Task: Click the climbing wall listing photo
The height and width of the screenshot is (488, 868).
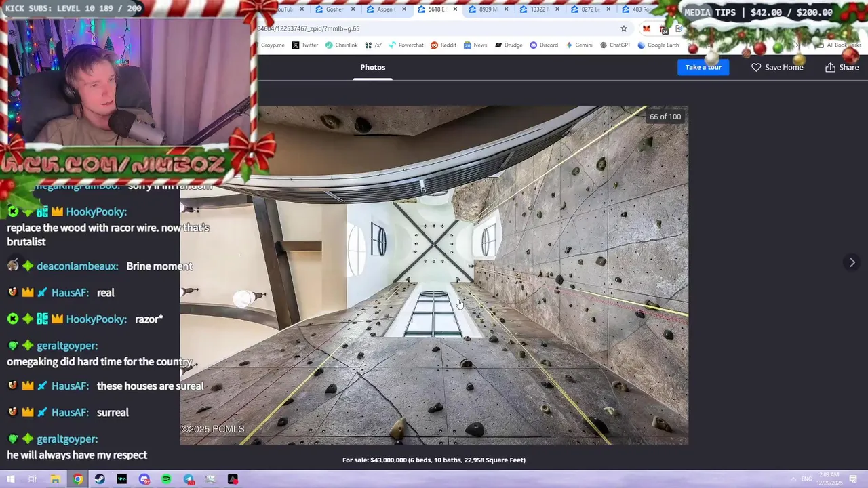Action: point(434,275)
